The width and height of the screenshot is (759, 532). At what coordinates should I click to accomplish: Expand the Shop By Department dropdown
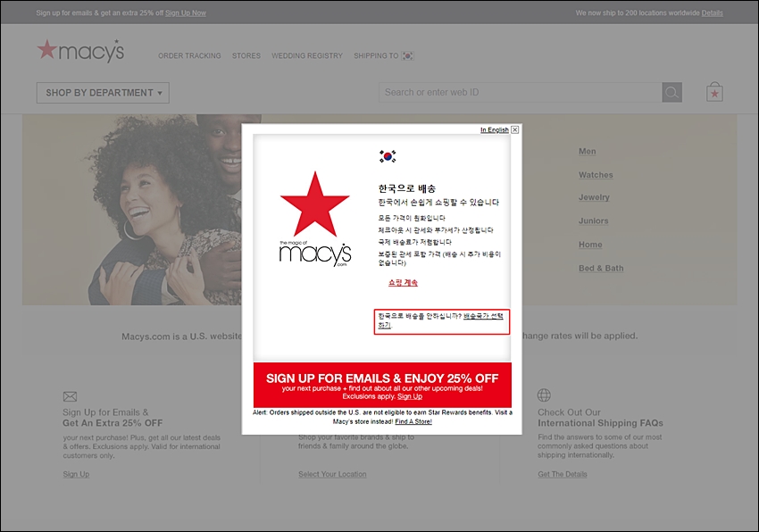pyautogui.click(x=103, y=93)
